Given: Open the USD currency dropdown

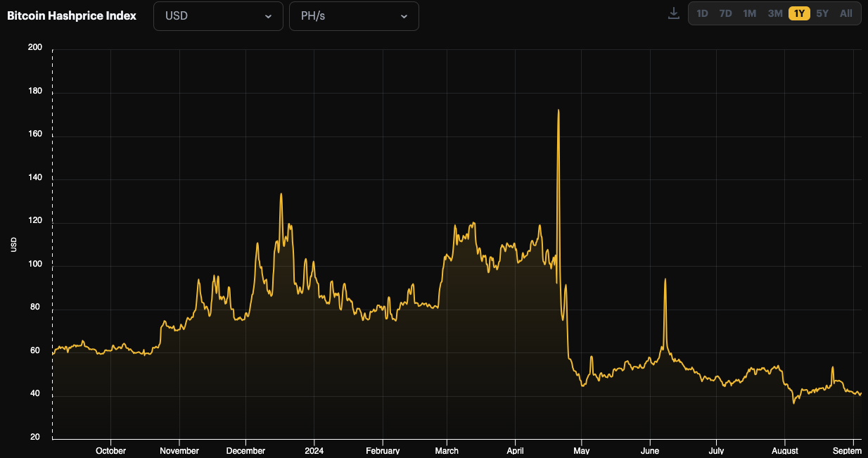Looking at the screenshot, I should (218, 16).
